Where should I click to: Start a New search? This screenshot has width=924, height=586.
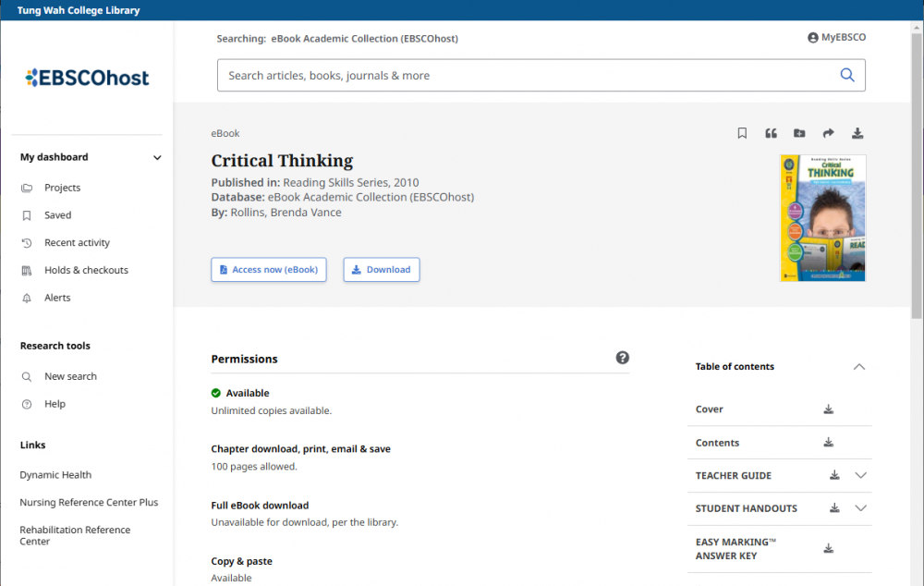coord(71,376)
